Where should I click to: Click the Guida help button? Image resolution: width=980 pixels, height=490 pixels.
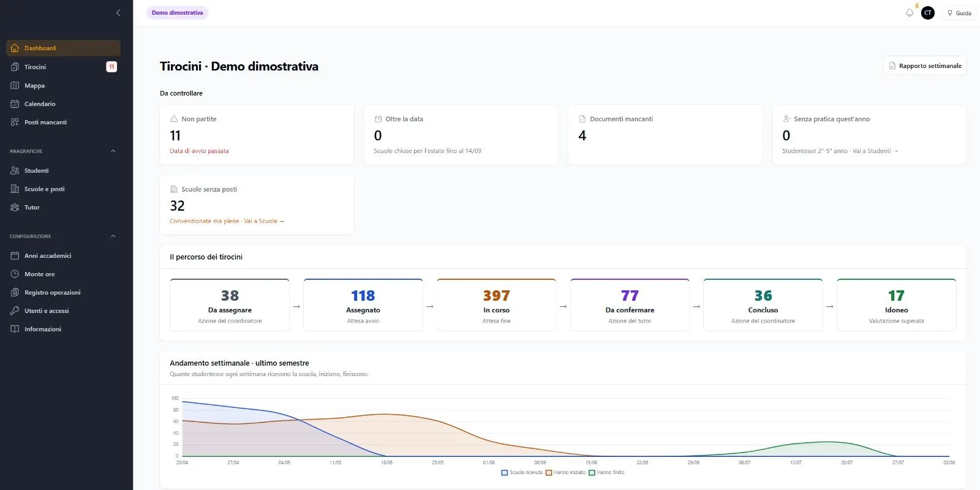[959, 13]
